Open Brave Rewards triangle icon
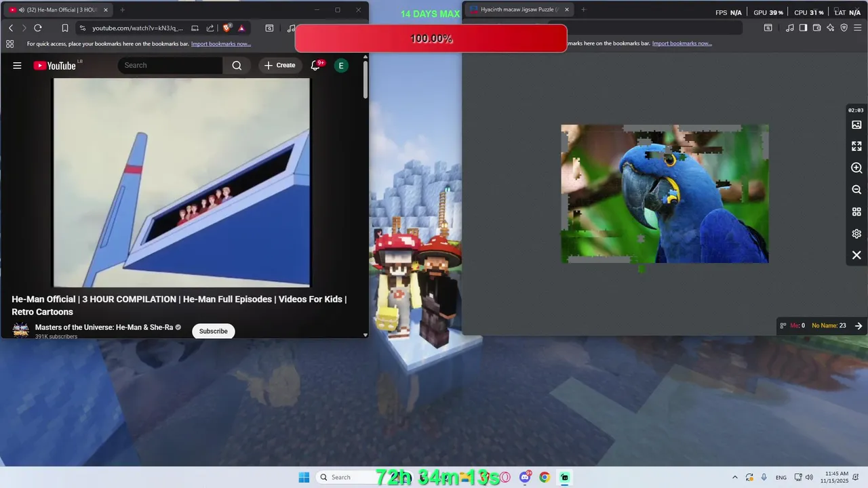Screen dimensions: 868x488 coord(241,28)
